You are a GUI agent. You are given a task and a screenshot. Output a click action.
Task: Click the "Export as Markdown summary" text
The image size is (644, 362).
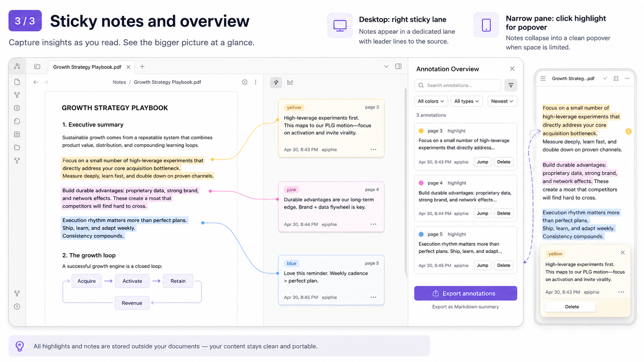(465, 307)
